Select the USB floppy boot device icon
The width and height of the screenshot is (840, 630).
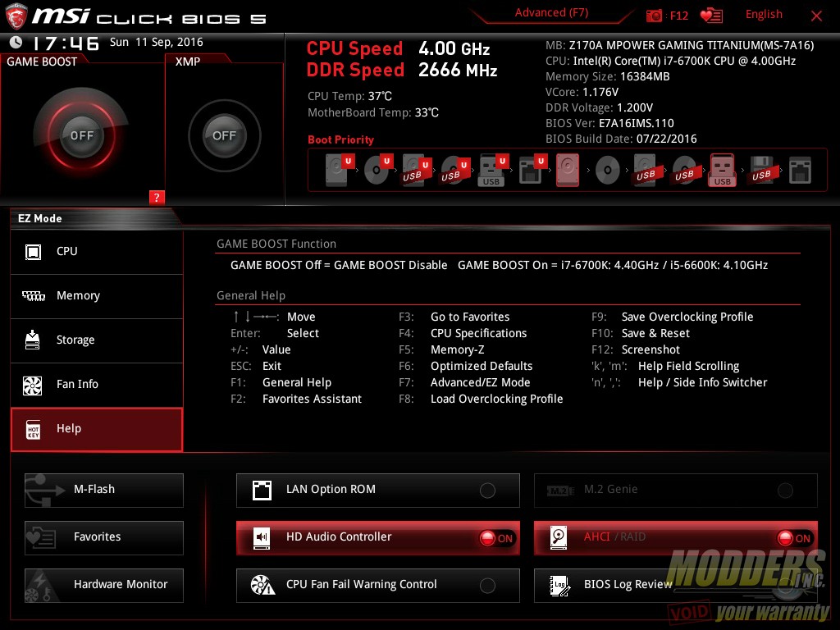[761, 170]
